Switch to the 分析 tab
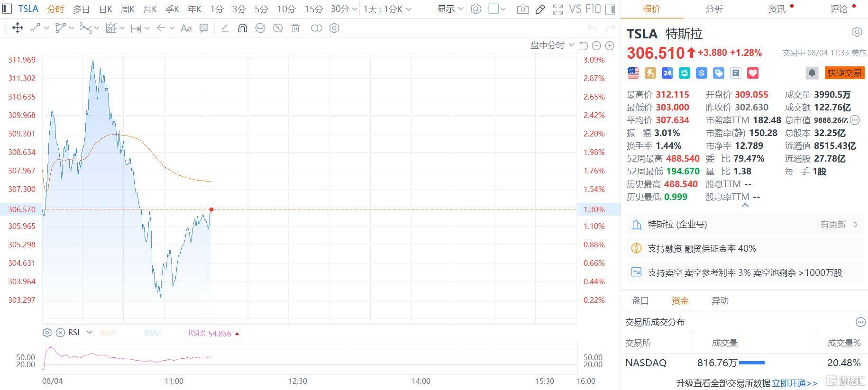This screenshot has height=390, width=868. (714, 9)
